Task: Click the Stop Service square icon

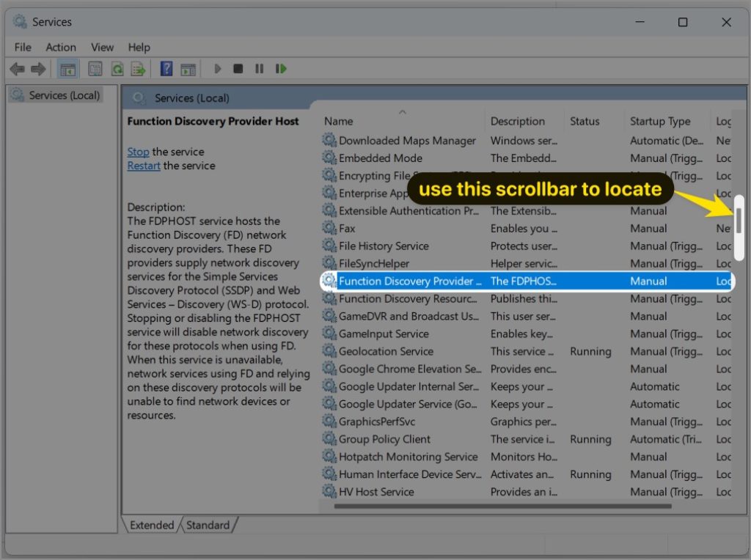Action: (x=238, y=69)
